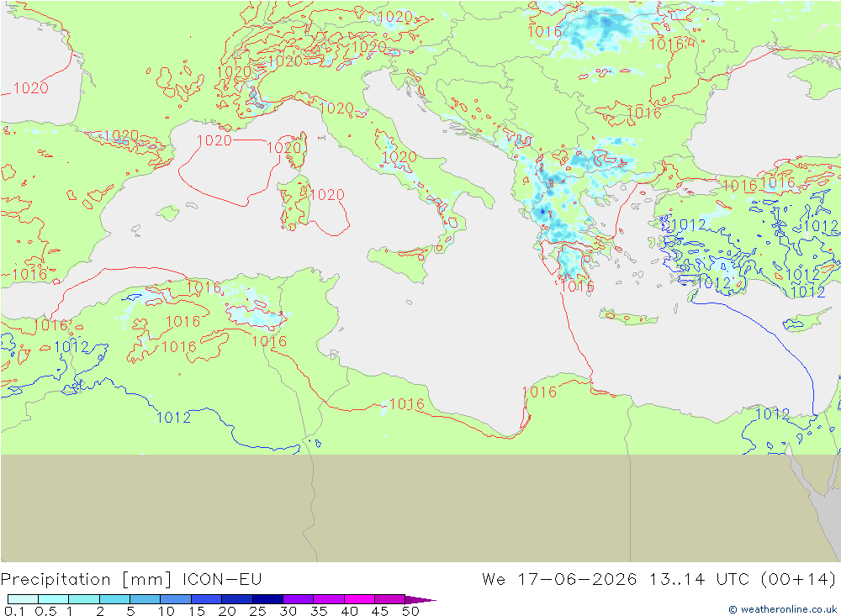Viewport: 841px width, 616px height.
Task: Click the '1020' isobar label east of Sardinia
Action: coord(326,195)
